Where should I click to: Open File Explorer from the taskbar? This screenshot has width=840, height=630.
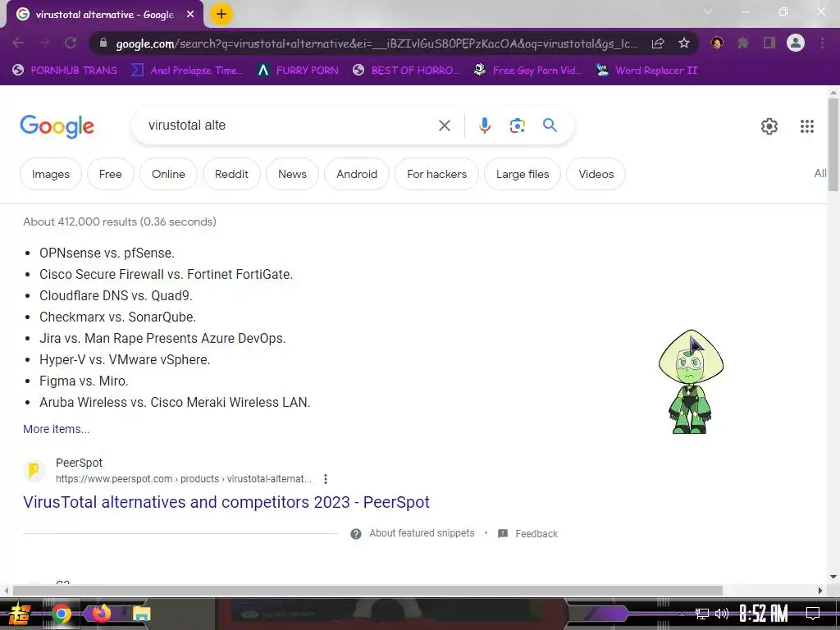click(x=141, y=614)
